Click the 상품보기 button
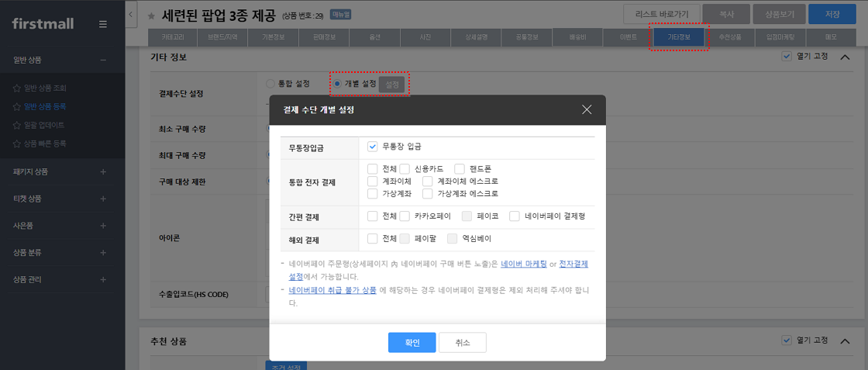Image resolution: width=868 pixels, height=370 pixels. pyautogui.click(x=778, y=14)
